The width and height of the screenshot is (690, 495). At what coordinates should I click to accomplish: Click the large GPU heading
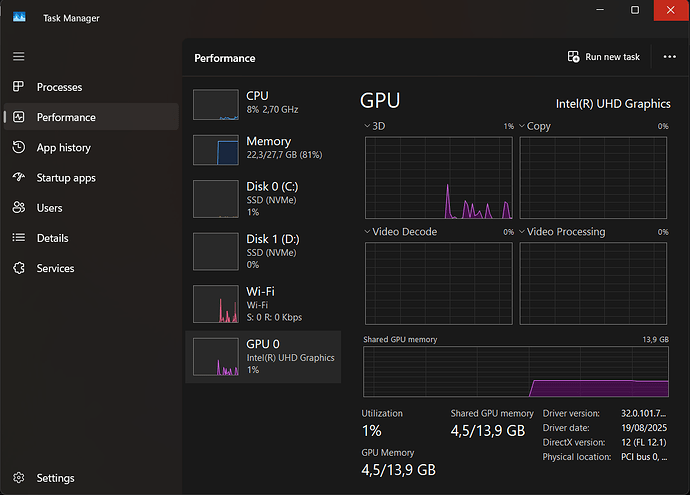click(x=380, y=101)
